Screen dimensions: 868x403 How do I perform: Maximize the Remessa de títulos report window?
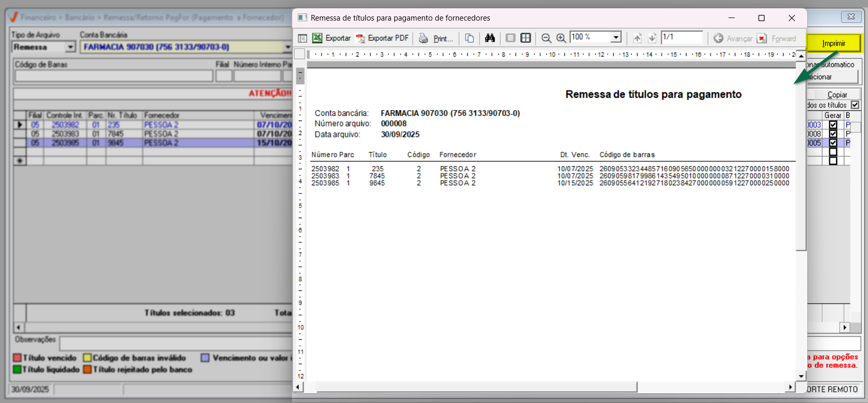761,18
